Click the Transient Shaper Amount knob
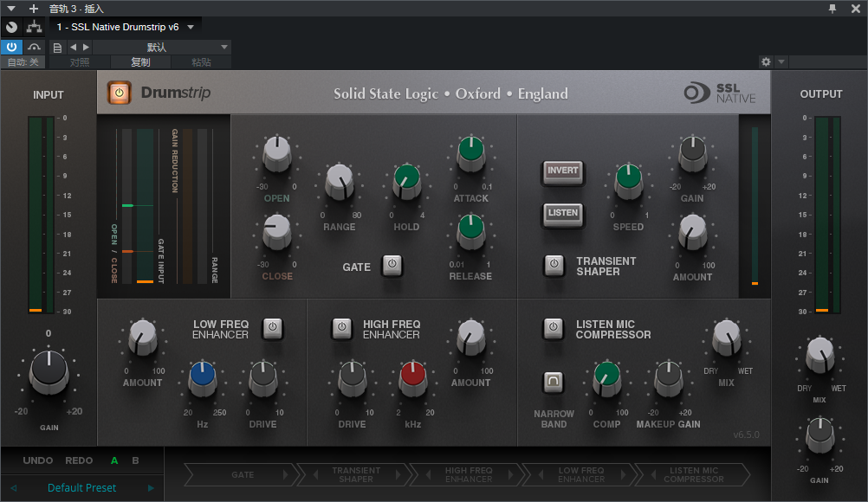 point(692,231)
